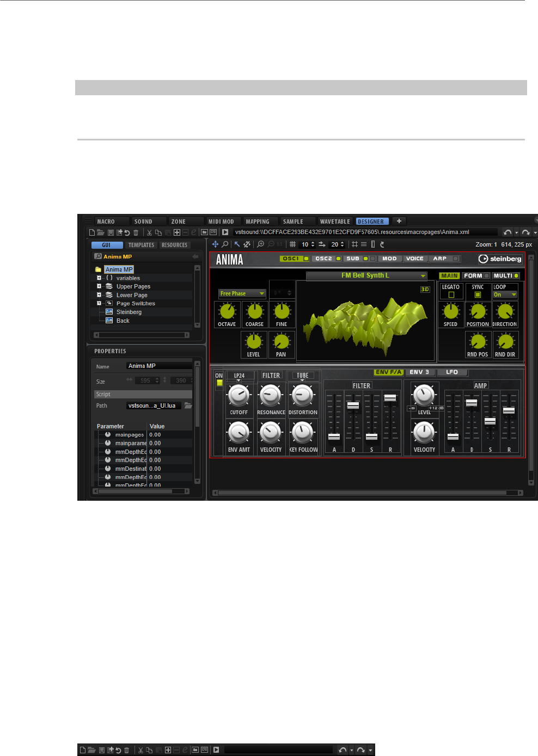Click test macro page play button left of vstsound path
The width and height of the screenshot is (538, 756).
225,232
